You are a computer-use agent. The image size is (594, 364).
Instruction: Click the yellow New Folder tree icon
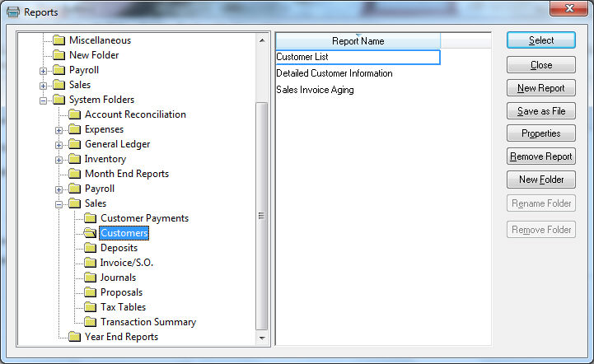point(58,55)
